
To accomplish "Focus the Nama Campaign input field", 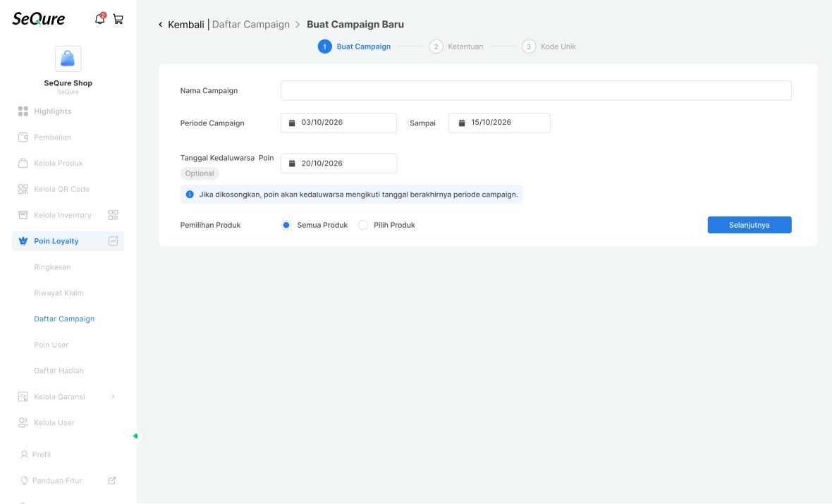I will [536, 90].
